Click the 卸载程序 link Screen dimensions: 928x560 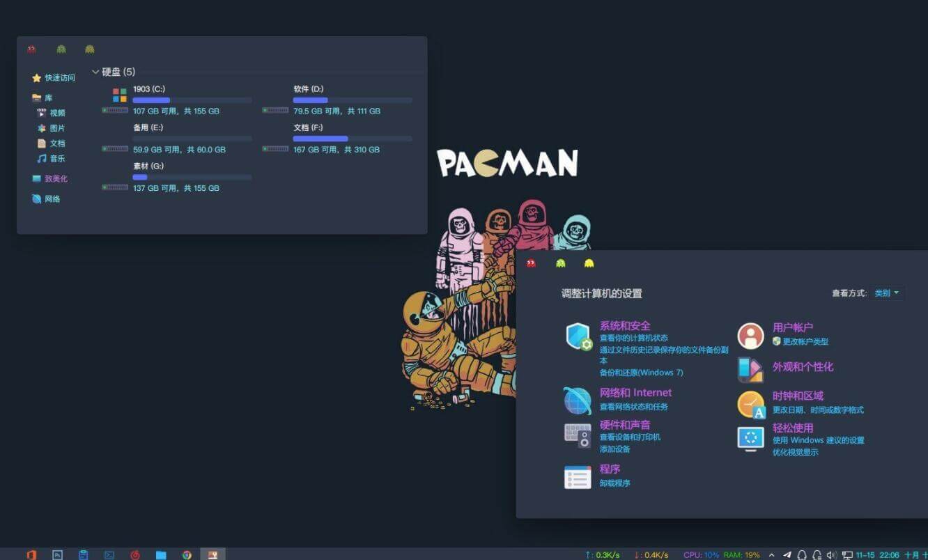click(614, 483)
